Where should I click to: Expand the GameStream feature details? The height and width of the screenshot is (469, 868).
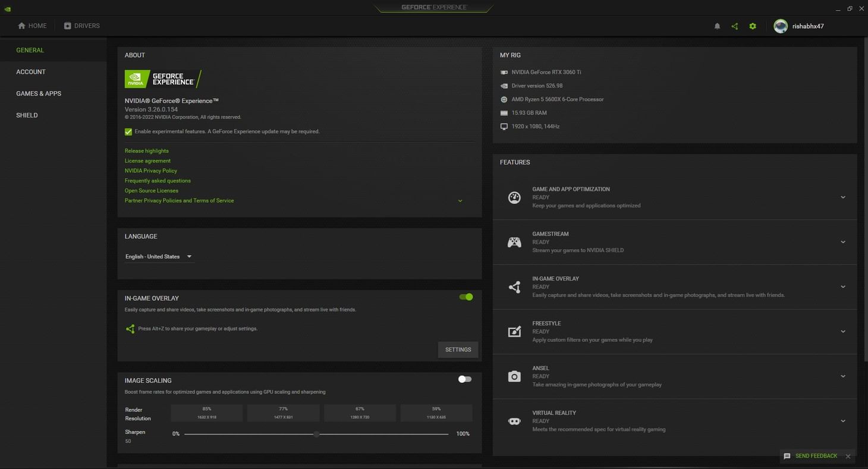pos(842,242)
